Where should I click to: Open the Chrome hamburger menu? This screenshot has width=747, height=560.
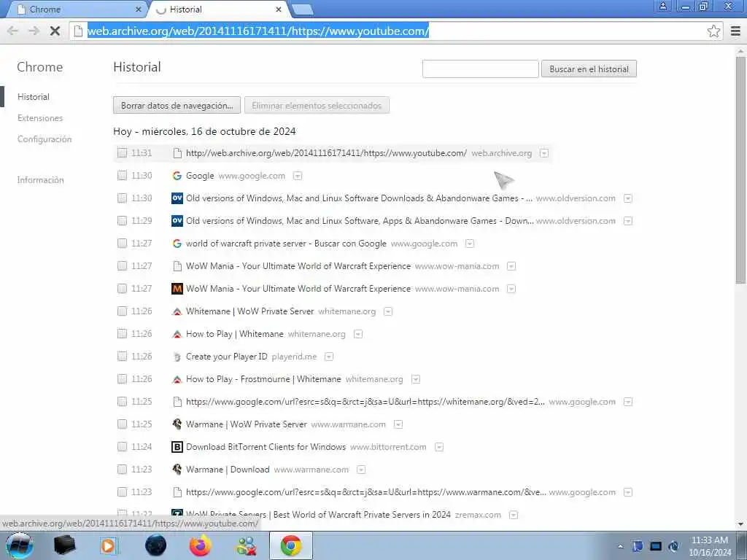[x=735, y=31]
